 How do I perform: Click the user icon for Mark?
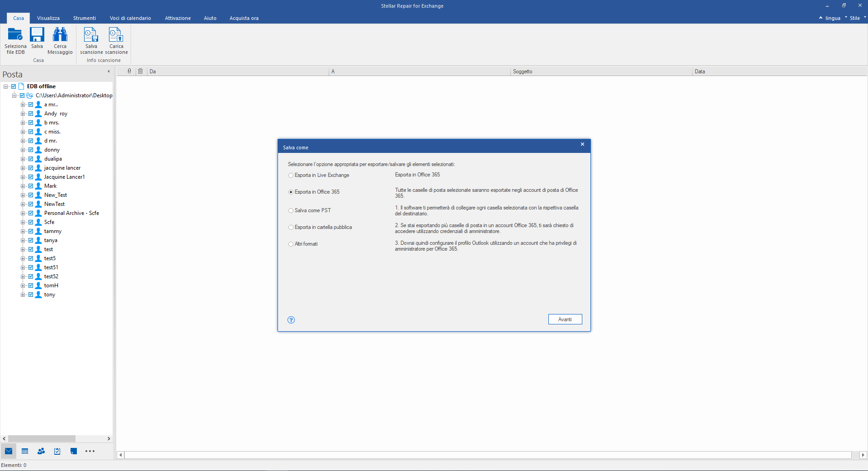(38, 186)
